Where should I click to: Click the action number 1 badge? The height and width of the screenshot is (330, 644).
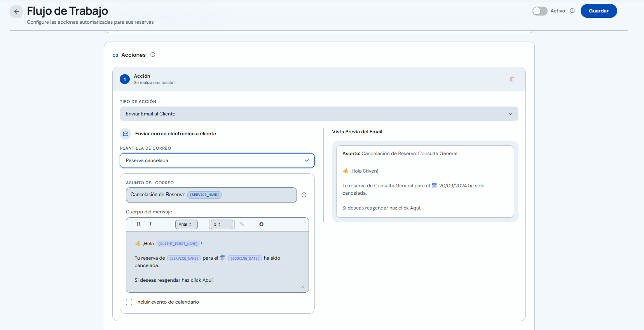(x=125, y=79)
